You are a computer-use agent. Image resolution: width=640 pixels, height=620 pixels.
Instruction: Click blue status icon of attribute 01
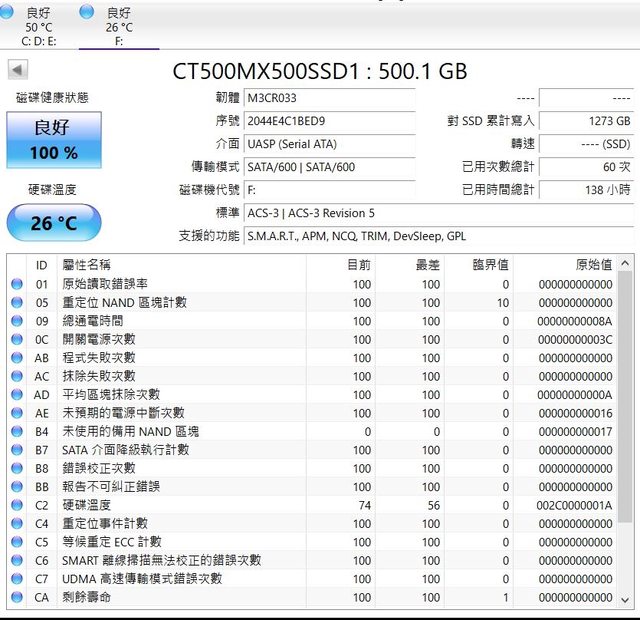[16, 284]
